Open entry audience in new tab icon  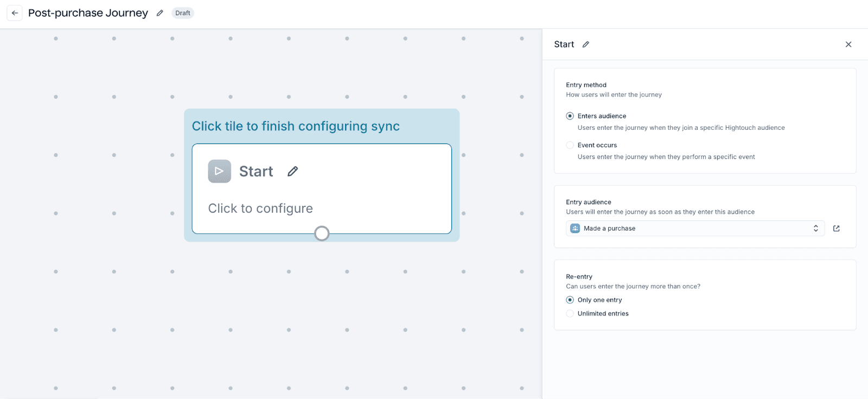(x=837, y=229)
